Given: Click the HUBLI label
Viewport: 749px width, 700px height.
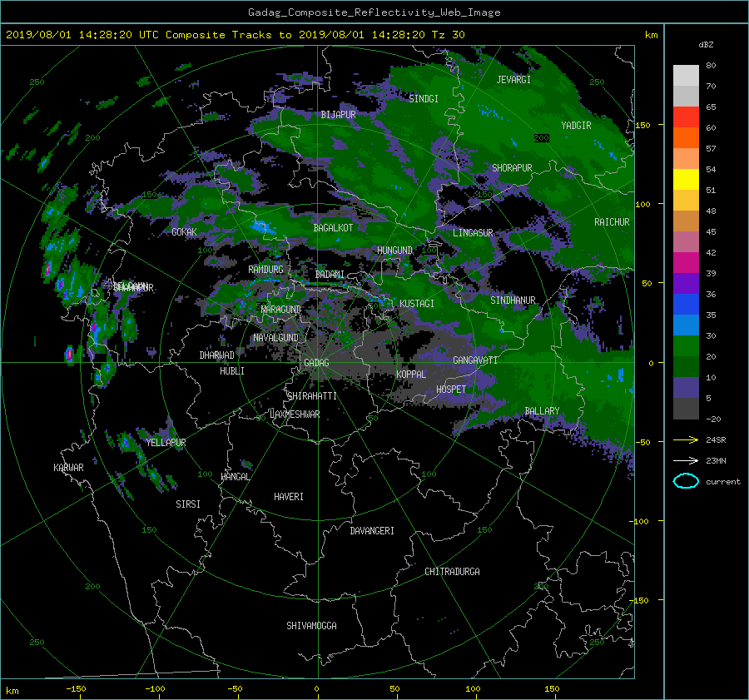Looking at the screenshot, I should pyautogui.click(x=231, y=371).
